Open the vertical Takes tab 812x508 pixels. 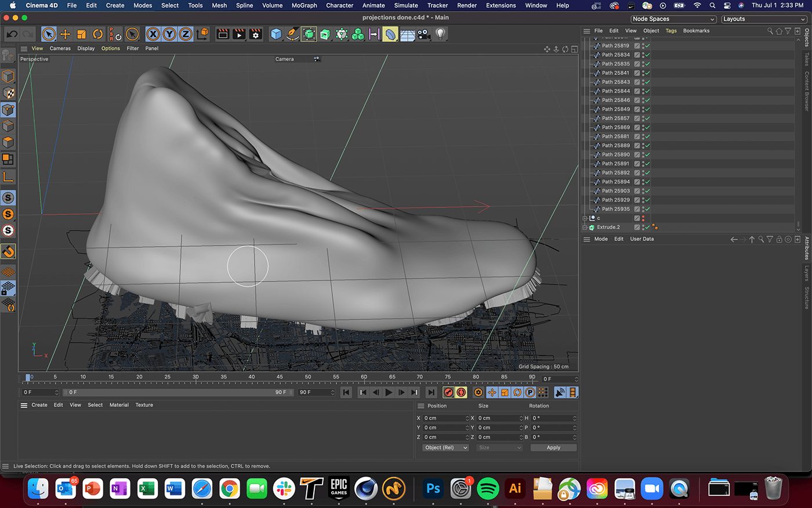pos(806,59)
